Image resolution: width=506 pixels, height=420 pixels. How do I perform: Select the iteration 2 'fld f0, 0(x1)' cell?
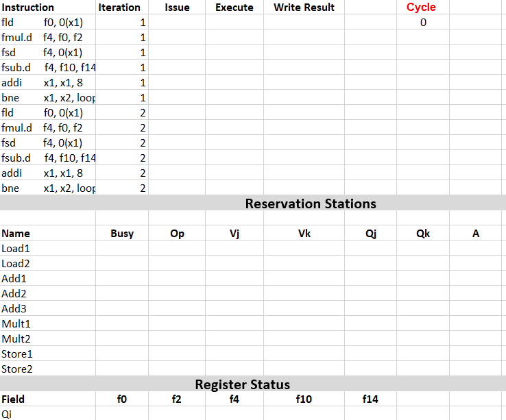point(48,113)
